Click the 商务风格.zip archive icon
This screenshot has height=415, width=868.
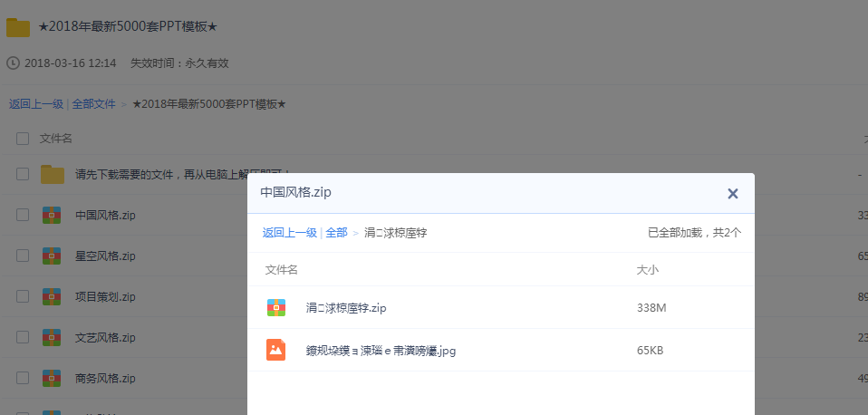[x=52, y=379]
